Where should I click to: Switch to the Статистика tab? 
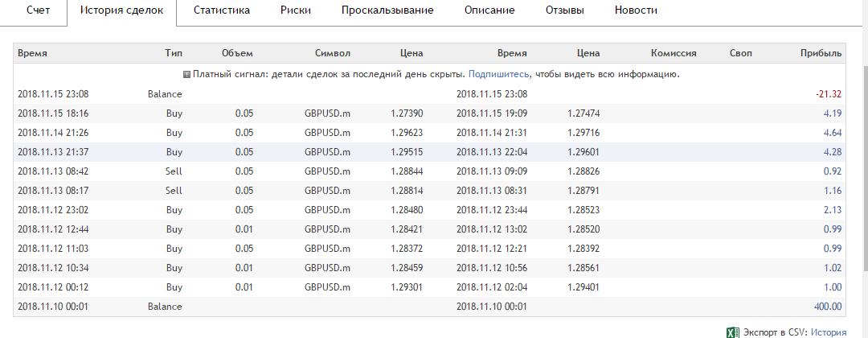(x=221, y=10)
